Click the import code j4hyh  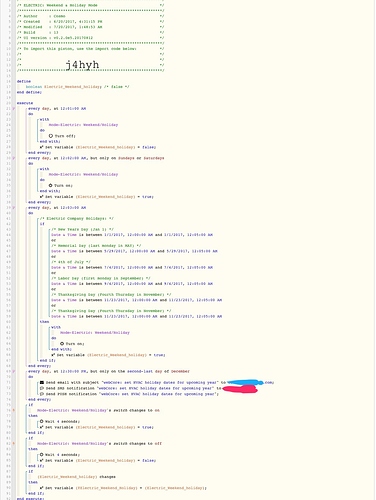click(x=82, y=64)
